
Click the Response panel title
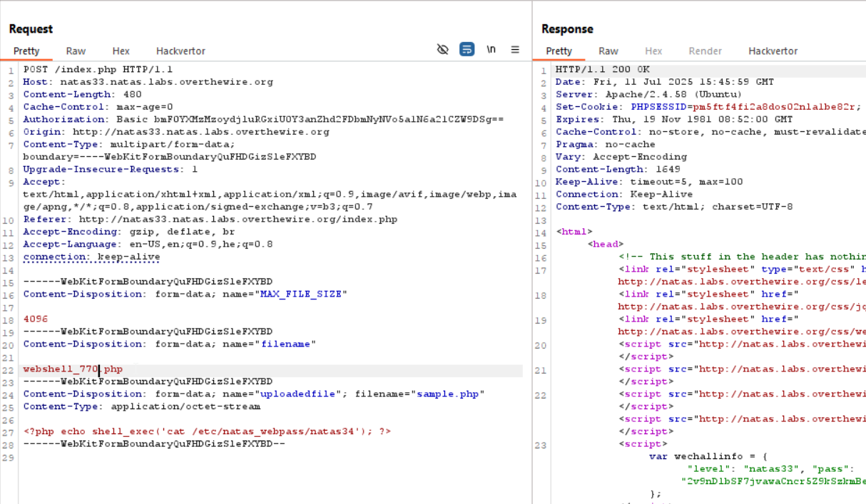[x=567, y=29]
